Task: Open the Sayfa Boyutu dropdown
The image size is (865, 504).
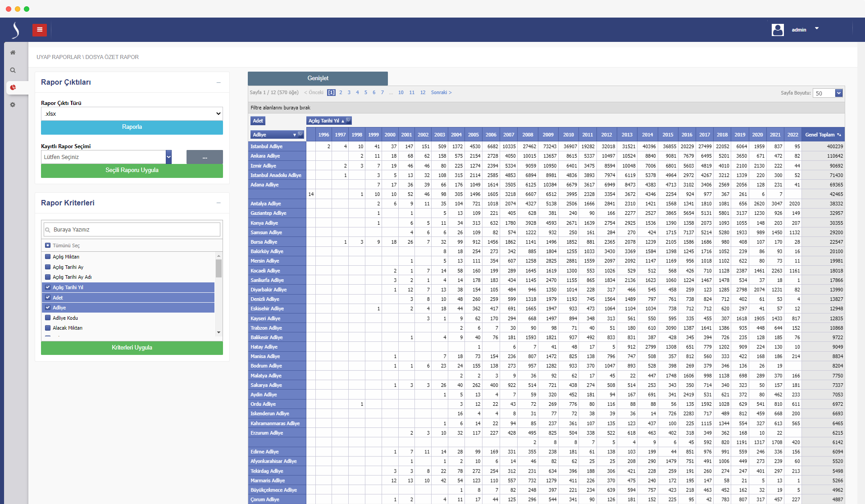Action: pos(838,93)
